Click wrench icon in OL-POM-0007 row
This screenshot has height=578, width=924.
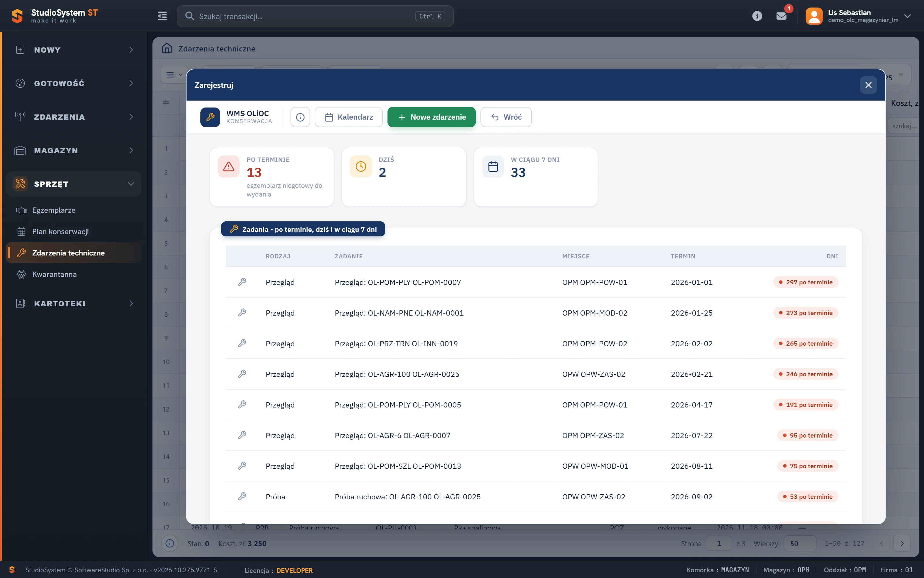(x=242, y=282)
